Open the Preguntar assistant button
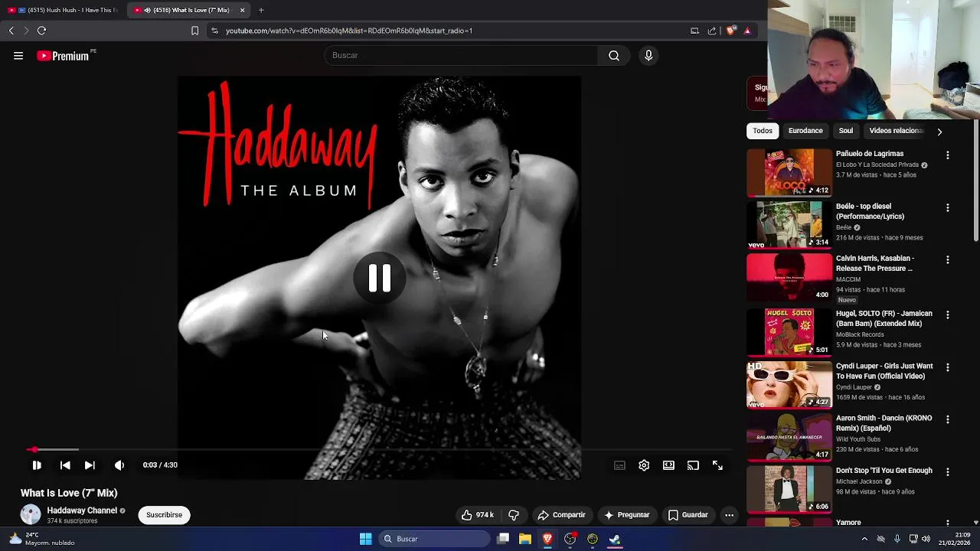The height and width of the screenshot is (551, 980). click(627, 515)
